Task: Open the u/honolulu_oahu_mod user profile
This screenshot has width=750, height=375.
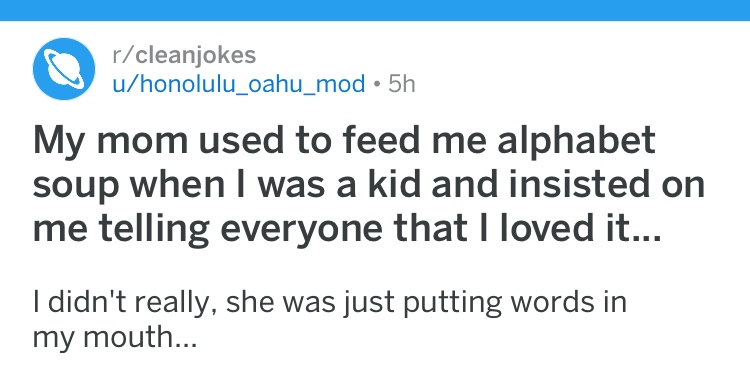Action: coord(239,84)
